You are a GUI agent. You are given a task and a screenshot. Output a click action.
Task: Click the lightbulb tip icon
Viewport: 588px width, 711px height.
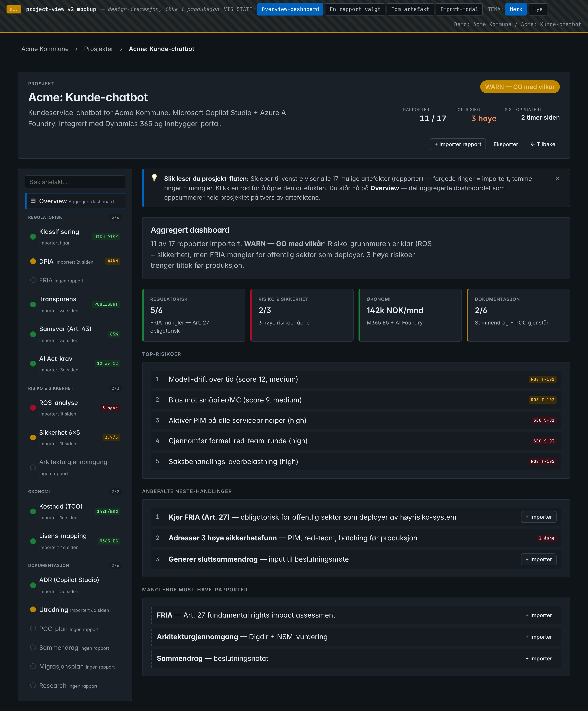click(x=154, y=178)
